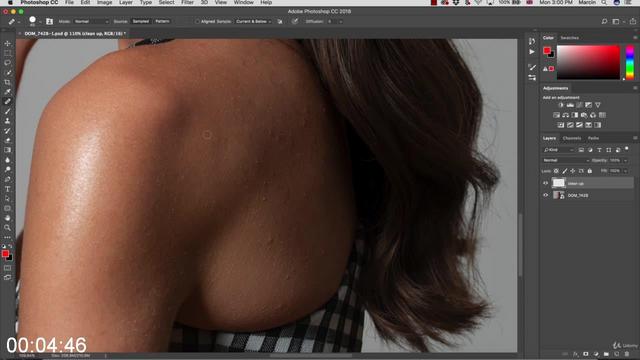Select the Eyedropper tool
Image resolution: width=640 pixels, height=360 pixels.
coord(7,92)
